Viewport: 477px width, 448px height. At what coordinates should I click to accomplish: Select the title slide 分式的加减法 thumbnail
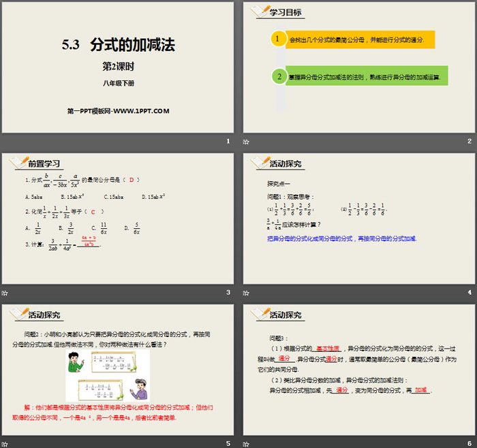118,67
